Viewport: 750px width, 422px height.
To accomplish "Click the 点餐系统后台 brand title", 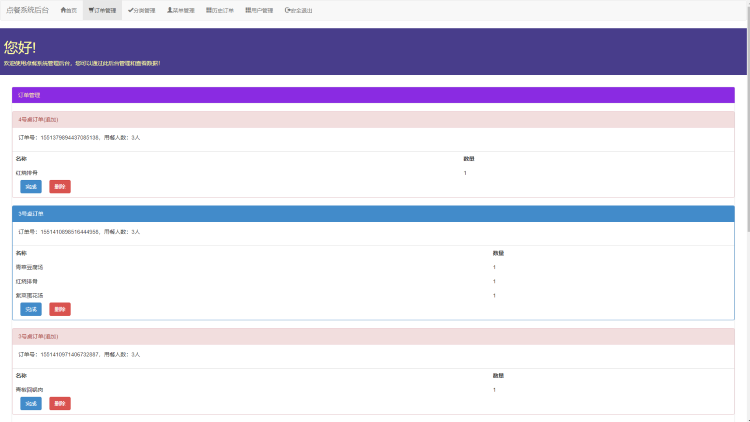I will (x=27, y=10).
